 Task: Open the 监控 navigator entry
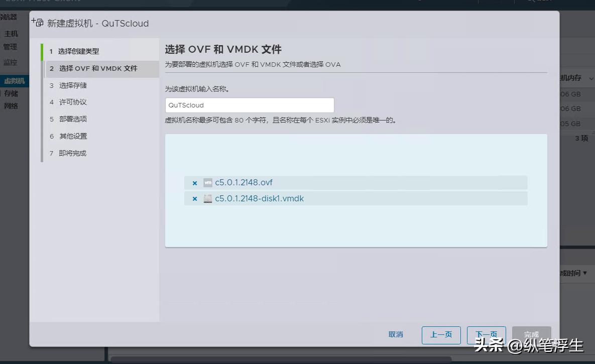click(11, 62)
